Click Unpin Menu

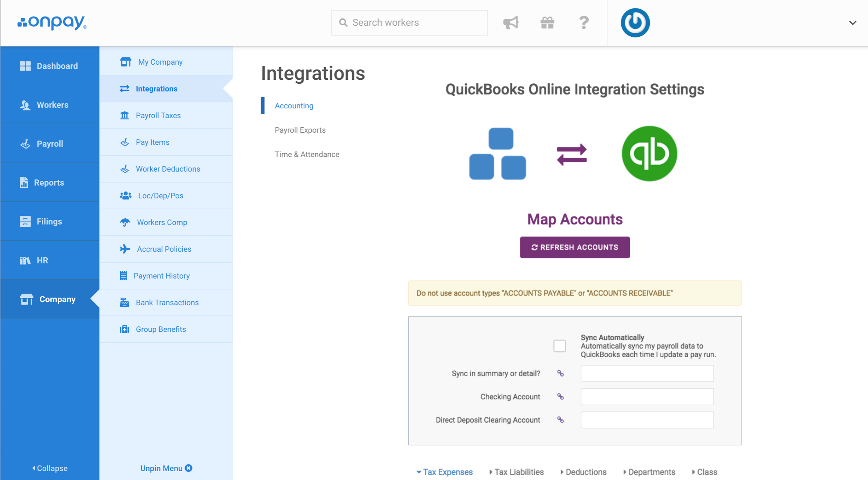(x=166, y=469)
